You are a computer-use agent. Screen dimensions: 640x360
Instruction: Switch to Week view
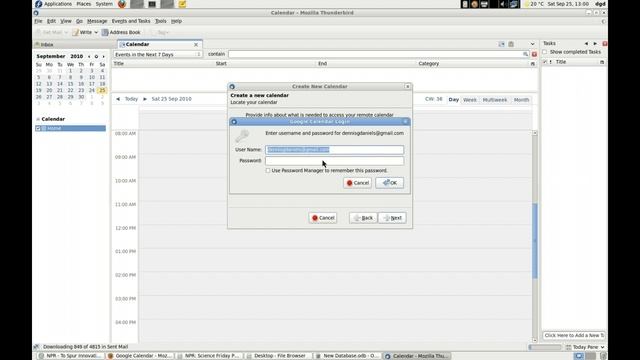(470, 100)
